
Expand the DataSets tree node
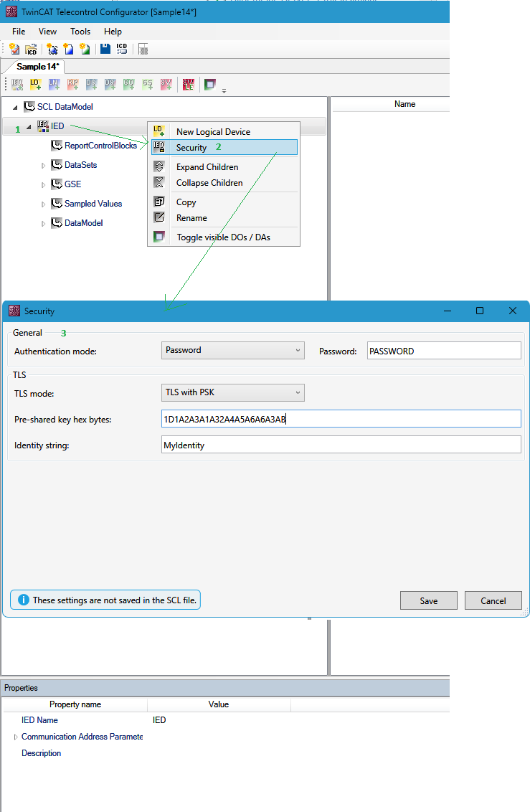pos(44,166)
